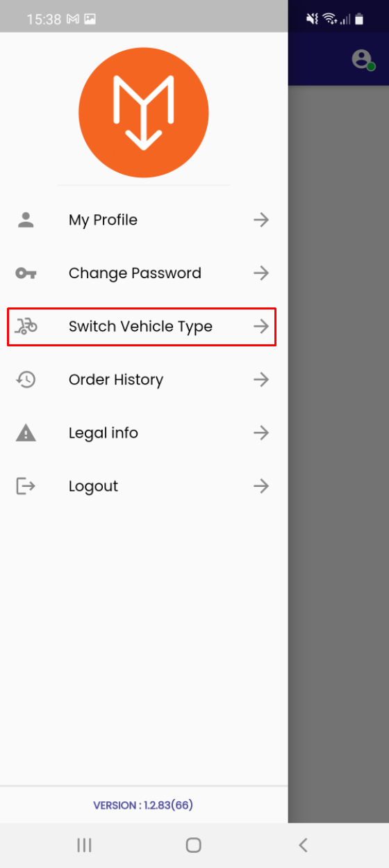Open the account avatar with green status dot

[362, 60]
